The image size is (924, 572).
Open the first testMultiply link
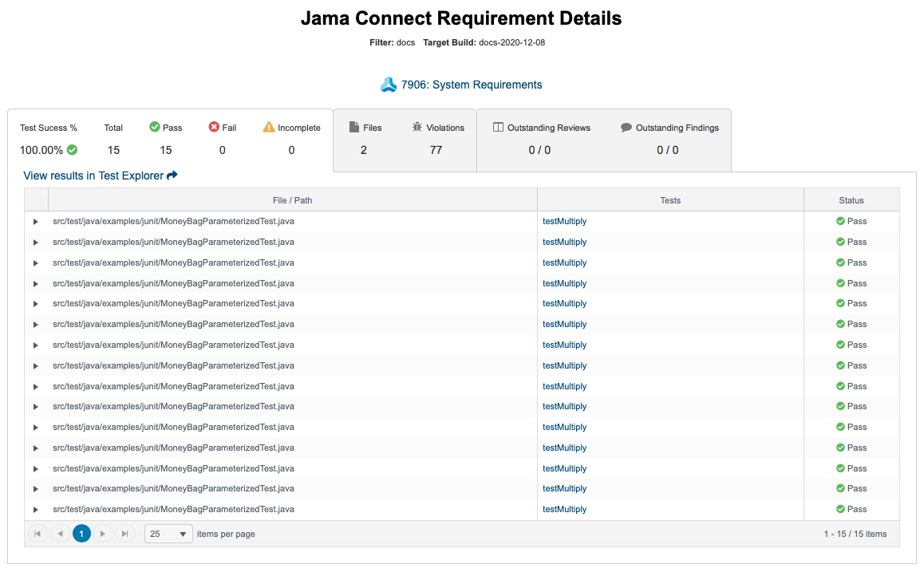pos(565,222)
